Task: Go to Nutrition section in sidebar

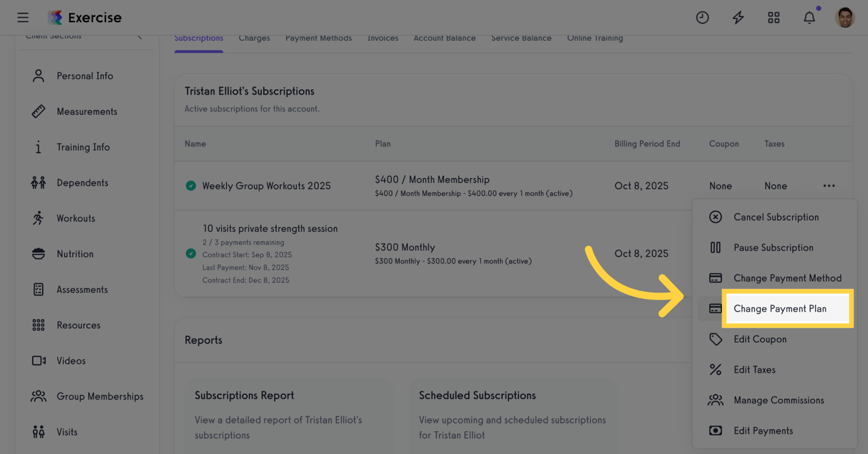Action: [75, 254]
